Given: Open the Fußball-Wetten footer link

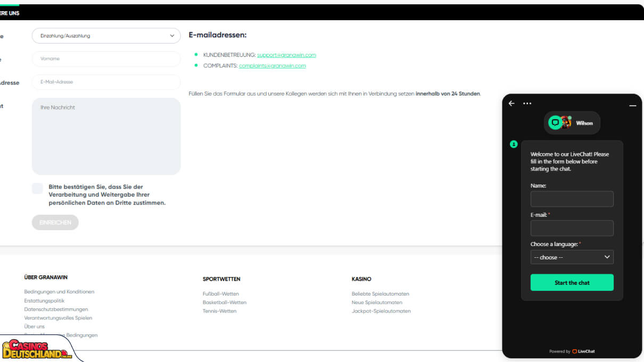Looking at the screenshot, I should [221, 294].
